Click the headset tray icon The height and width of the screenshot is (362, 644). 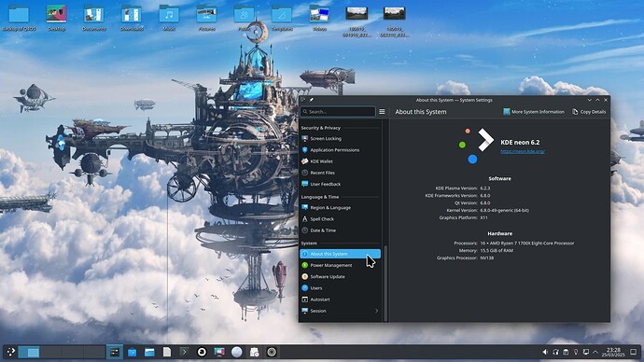(x=555, y=352)
